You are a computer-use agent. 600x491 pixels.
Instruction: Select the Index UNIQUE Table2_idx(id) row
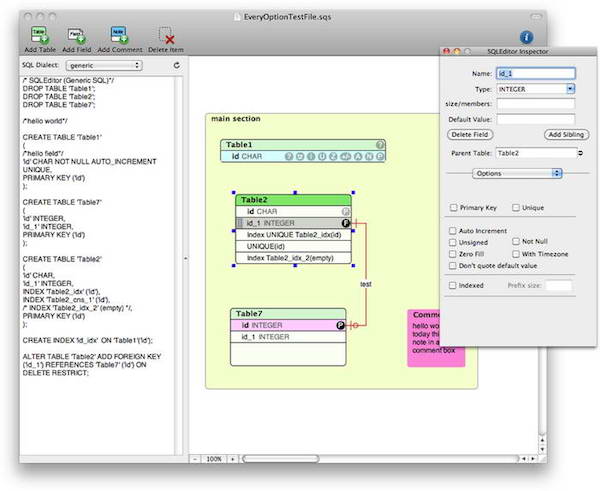coord(293,235)
